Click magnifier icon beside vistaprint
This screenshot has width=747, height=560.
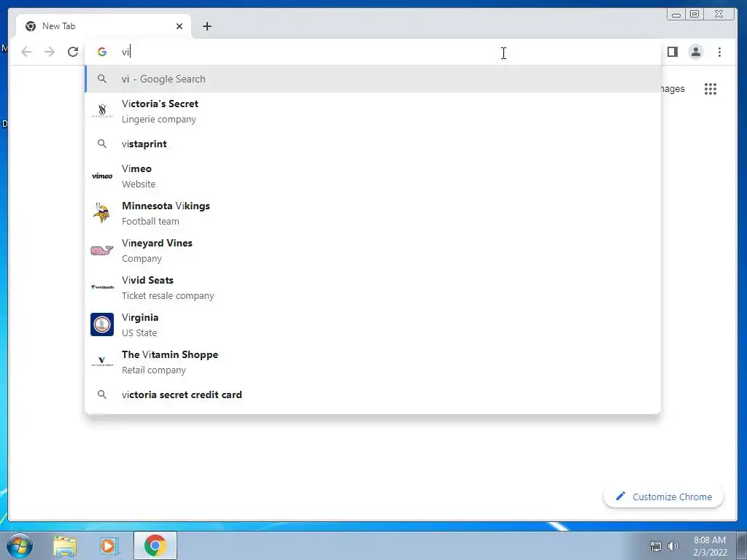102,144
